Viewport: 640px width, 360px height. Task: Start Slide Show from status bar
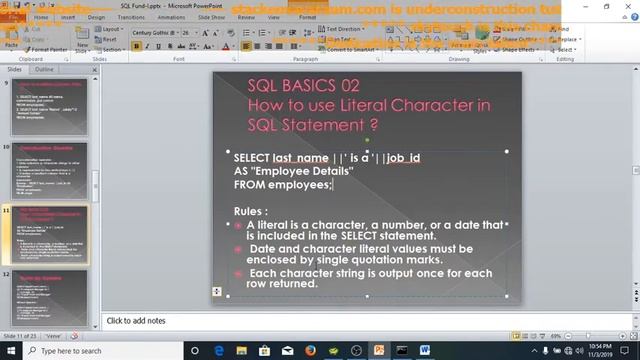(542, 336)
